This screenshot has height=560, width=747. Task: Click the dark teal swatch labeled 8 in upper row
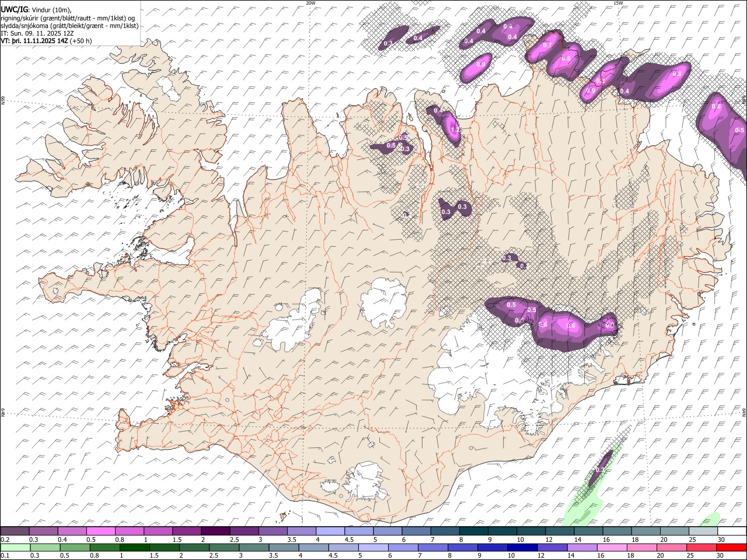pyautogui.click(x=474, y=531)
